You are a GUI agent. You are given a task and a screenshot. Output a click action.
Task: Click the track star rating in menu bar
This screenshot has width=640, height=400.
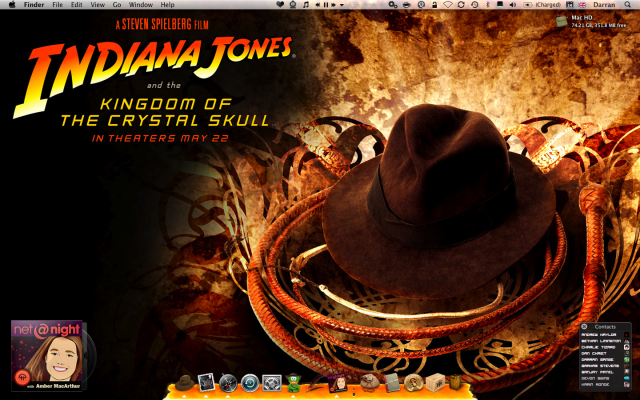(x=368, y=5)
